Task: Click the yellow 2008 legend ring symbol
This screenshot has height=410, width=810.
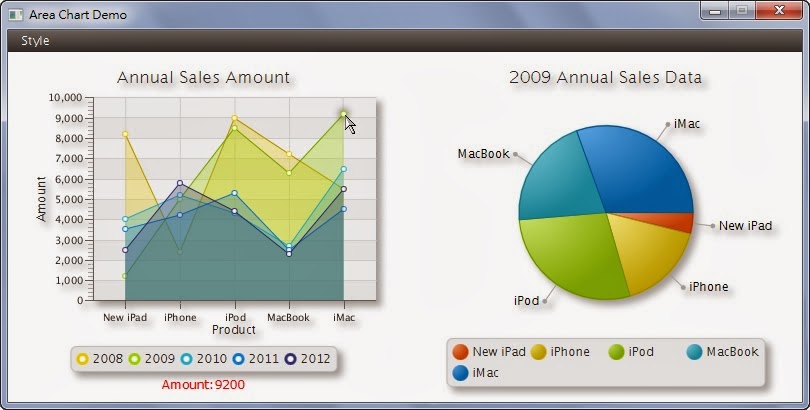Action: (x=82, y=359)
